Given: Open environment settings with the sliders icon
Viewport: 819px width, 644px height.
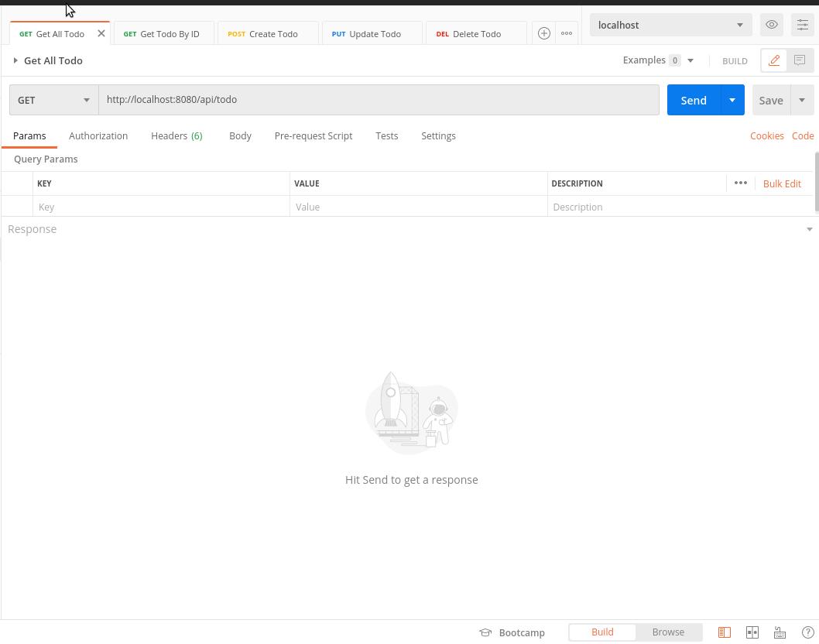Looking at the screenshot, I should pyautogui.click(x=802, y=25).
